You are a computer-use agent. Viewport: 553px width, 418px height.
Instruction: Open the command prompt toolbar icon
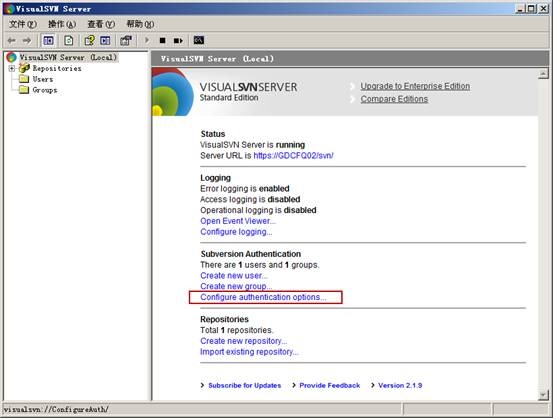pyautogui.click(x=199, y=40)
